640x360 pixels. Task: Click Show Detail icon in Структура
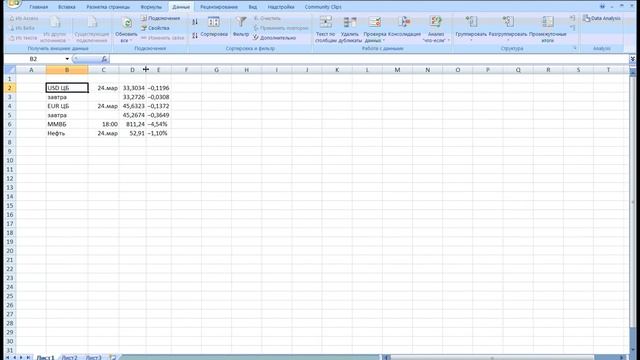(573, 18)
